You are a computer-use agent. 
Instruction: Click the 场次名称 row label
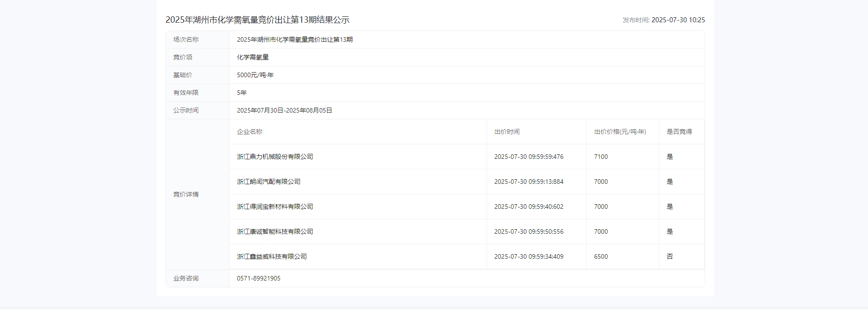click(x=186, y=39)
